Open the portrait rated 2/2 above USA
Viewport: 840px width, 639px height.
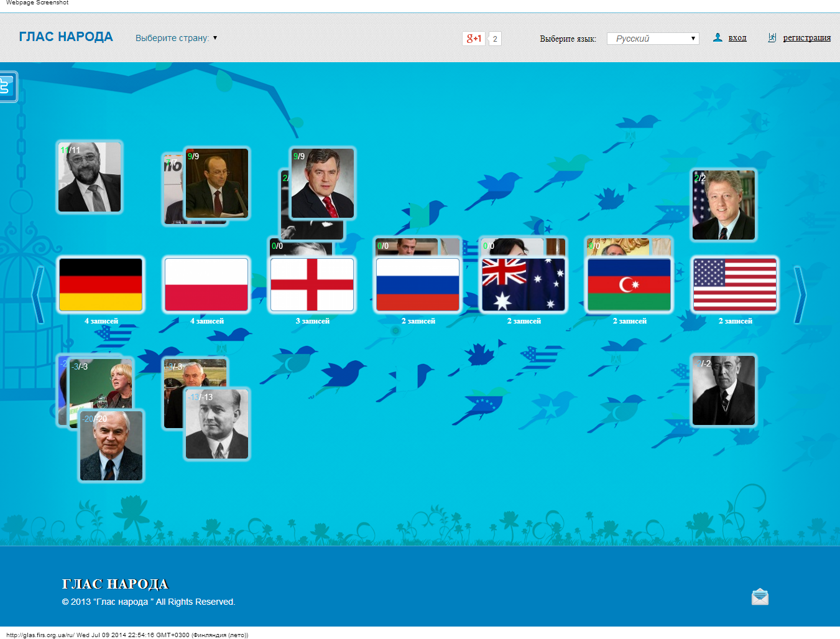pos(724,205)
